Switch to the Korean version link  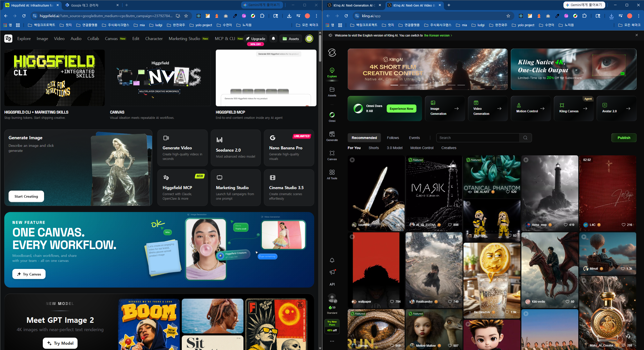click(438, 36)
